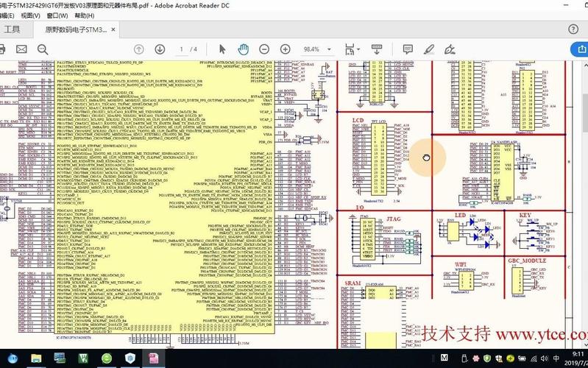Click the blue Share button
The height and width of the screenshot is (368, 588).
(x=580, y=49)
